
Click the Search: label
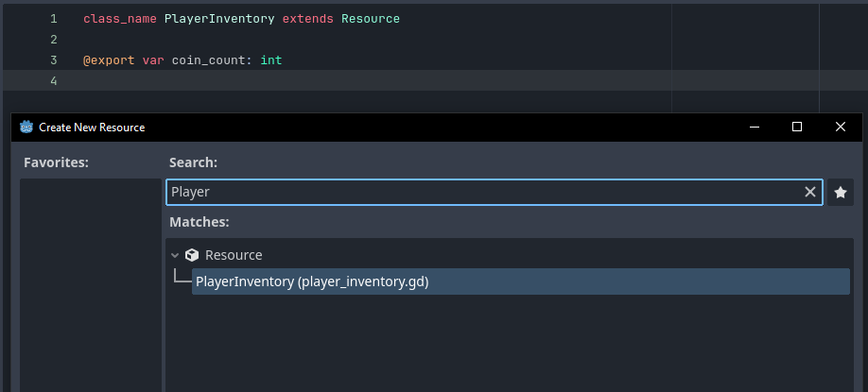(193, 162)
